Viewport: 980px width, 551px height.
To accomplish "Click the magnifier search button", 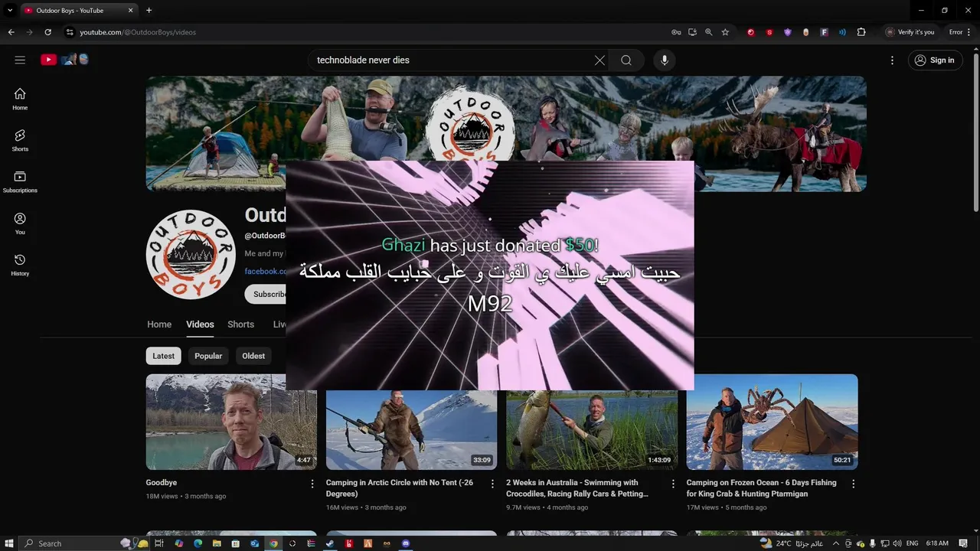I will click(x=626, y=60).
